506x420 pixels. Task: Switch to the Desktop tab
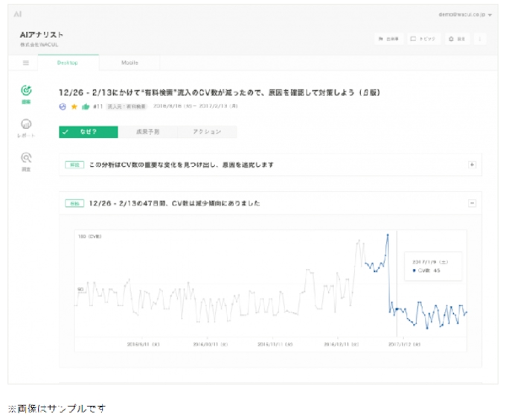68,63
